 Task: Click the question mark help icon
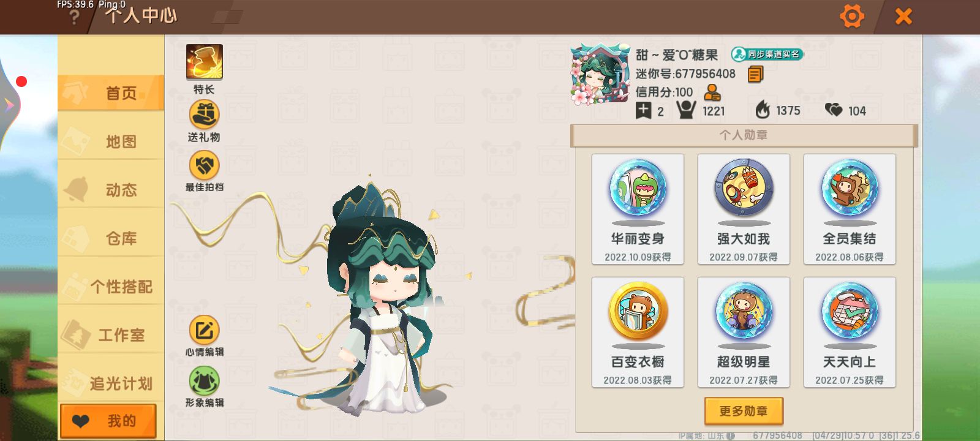pos(74,17)
